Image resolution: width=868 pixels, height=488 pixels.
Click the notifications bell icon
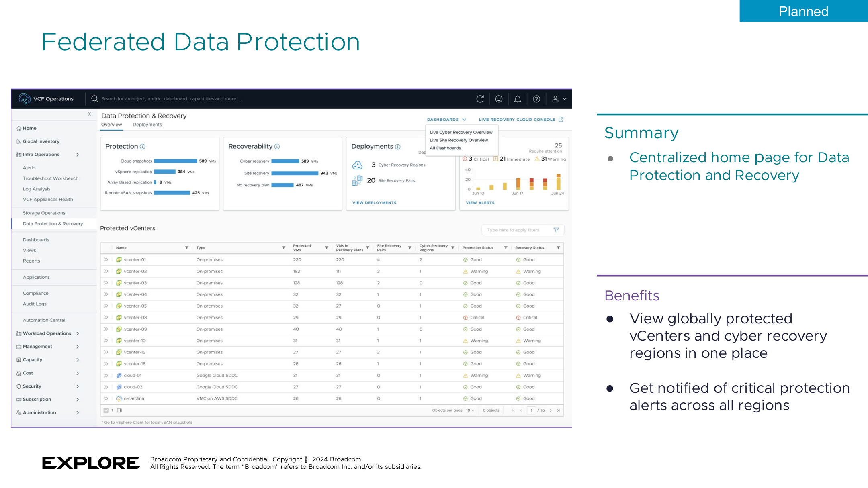tap(518, 99)
